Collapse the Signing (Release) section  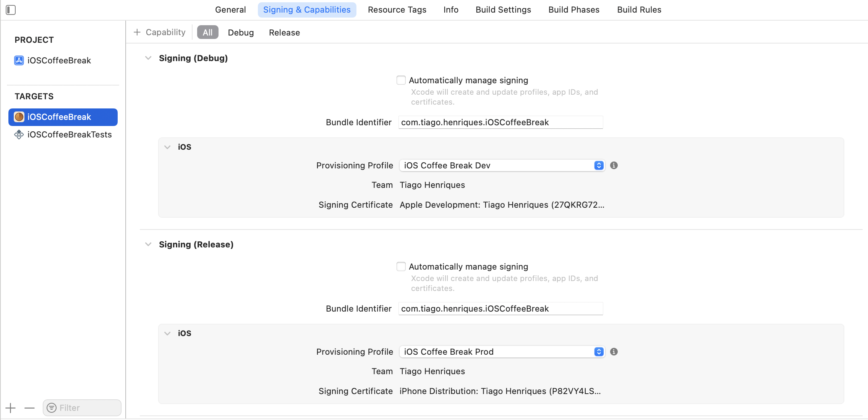148,244
